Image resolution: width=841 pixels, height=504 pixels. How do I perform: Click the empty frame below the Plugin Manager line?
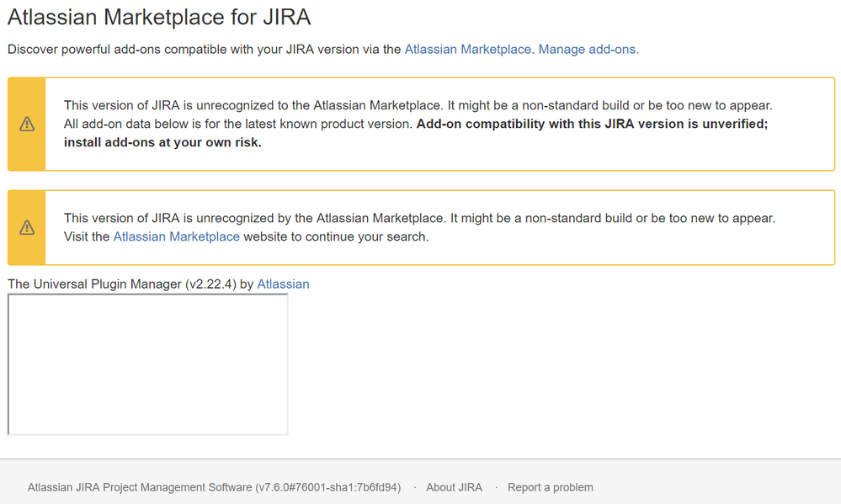pos(148,364)
